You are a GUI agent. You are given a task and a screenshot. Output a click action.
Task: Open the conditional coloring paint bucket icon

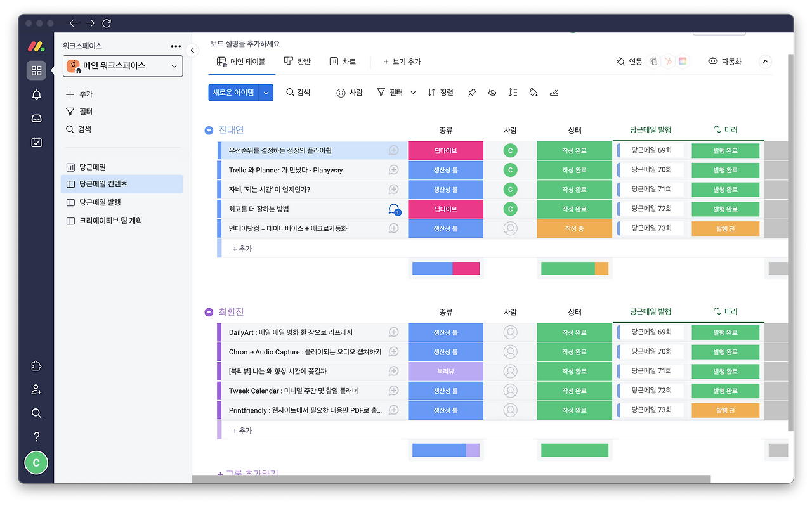(x=533, y=93)
